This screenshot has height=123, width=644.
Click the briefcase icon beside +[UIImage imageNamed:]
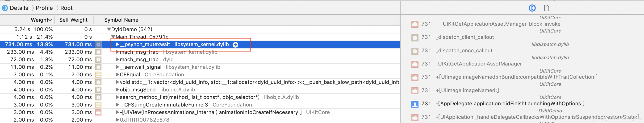point(415,90)
